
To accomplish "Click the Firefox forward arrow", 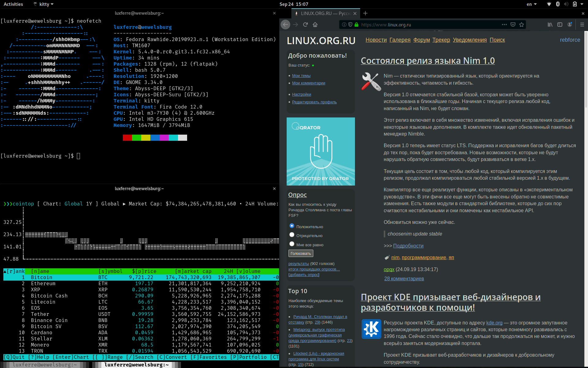I will 296,25.
